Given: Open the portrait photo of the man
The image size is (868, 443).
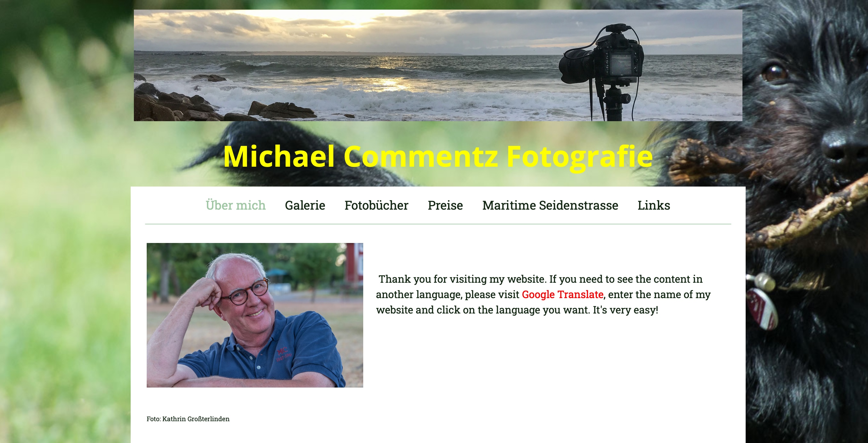Looking at the screenshot, I should [x=255, y=315].
